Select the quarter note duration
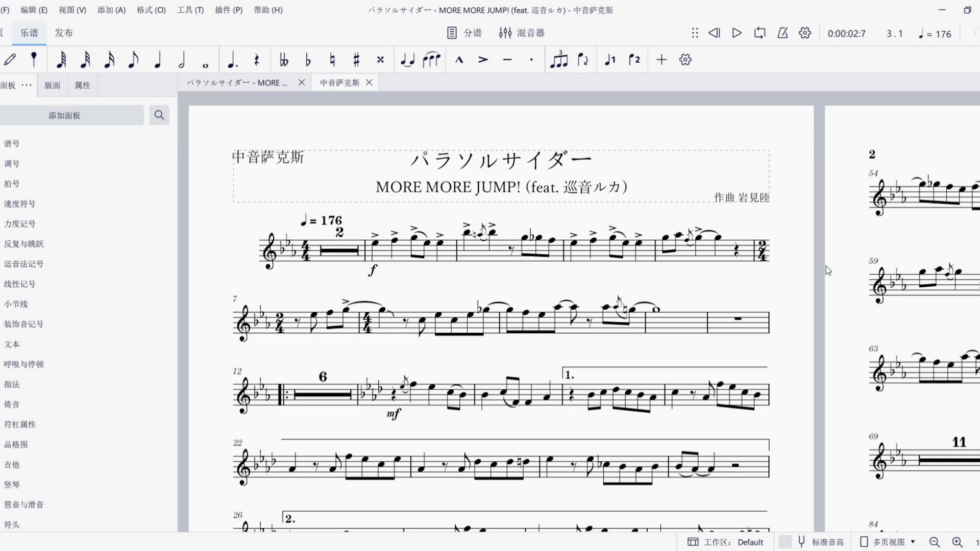Screen dimensions: 980x551 tap(157, 60)
